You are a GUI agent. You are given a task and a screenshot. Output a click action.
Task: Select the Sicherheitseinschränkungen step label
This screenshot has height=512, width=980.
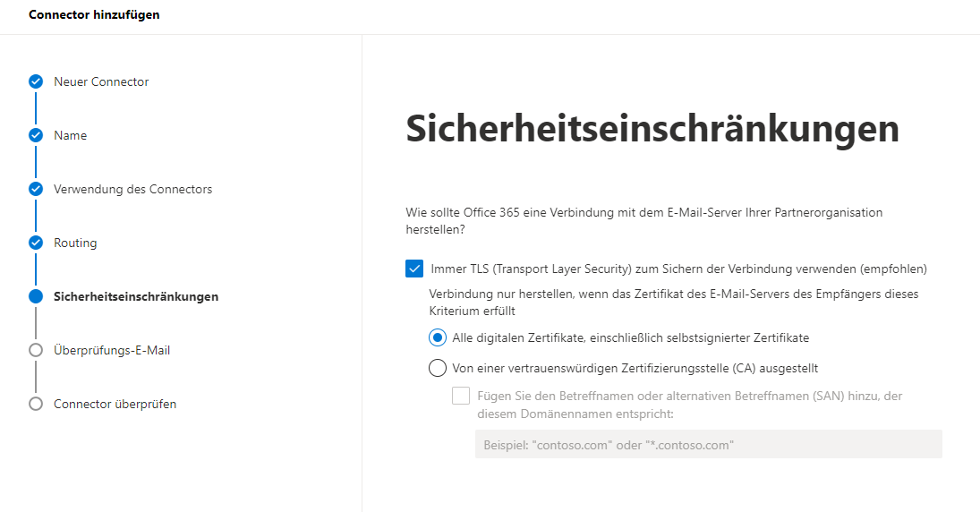[136, 297]
